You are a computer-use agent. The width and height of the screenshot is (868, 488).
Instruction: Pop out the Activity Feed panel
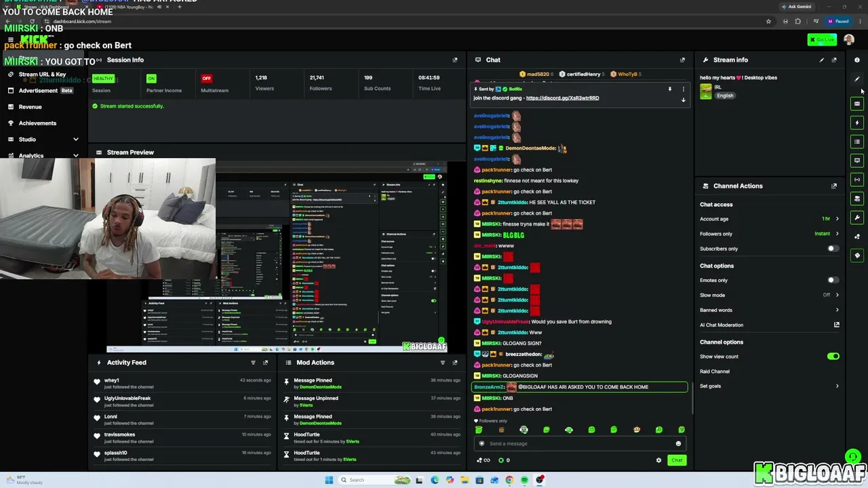(x=265, y=363)
